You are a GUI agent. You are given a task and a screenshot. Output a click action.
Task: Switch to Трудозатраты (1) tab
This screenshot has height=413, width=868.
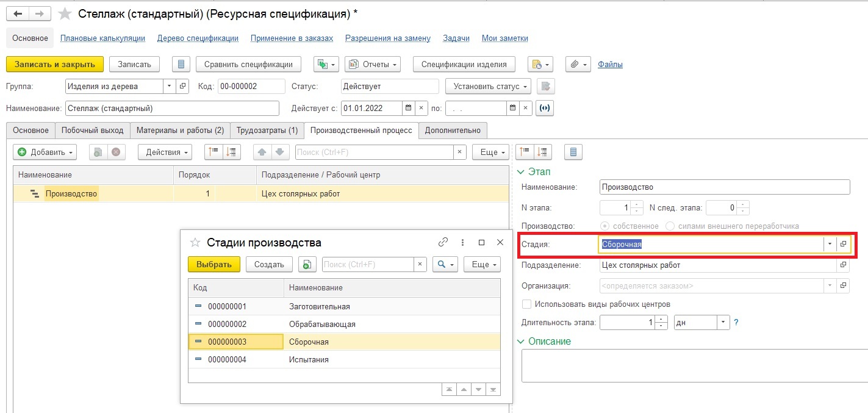point(267,130)
